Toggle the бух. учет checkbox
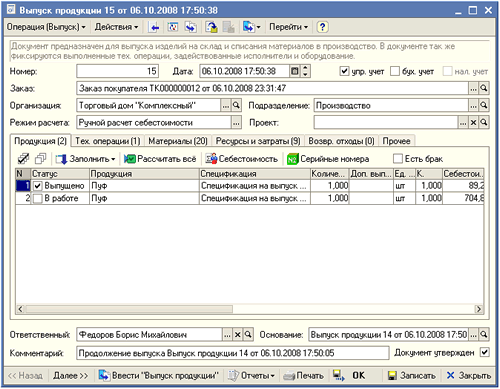This screenshot has width=500, height=389. tap(395, 71)
